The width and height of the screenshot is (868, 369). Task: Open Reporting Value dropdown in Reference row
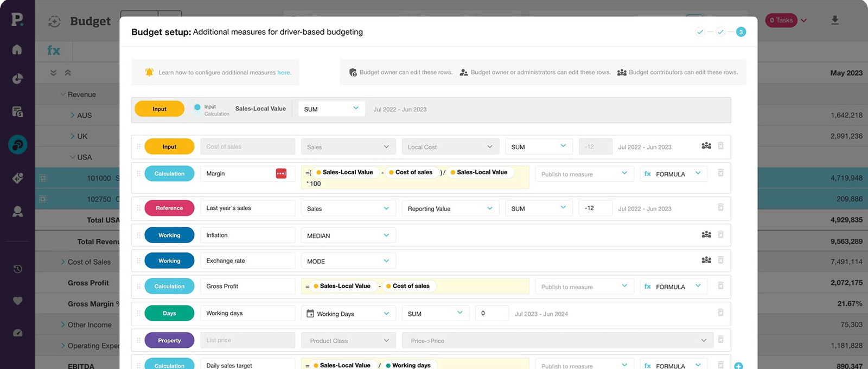click(449, 208)
